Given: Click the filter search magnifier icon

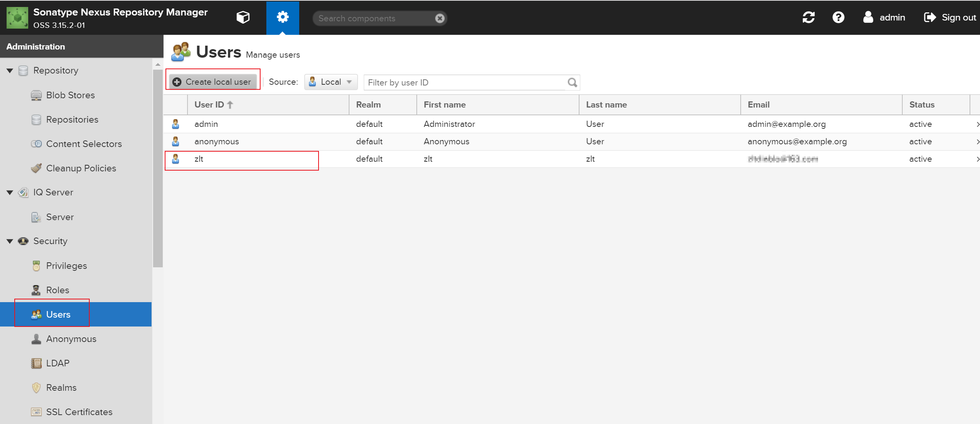Looking at the screenshot, I should click(572, 82).
